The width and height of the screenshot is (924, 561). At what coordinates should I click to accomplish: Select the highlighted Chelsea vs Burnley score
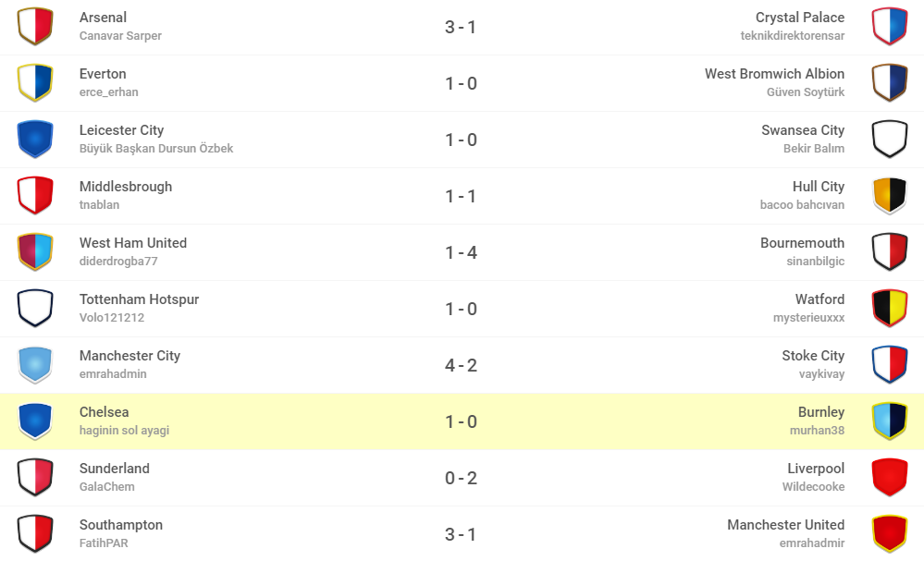click(461, 421)
